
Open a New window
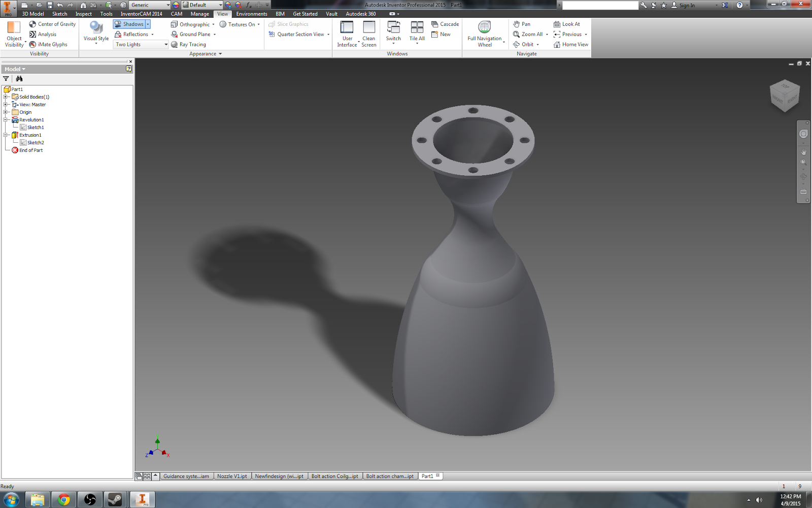click(x=441, y=34)
